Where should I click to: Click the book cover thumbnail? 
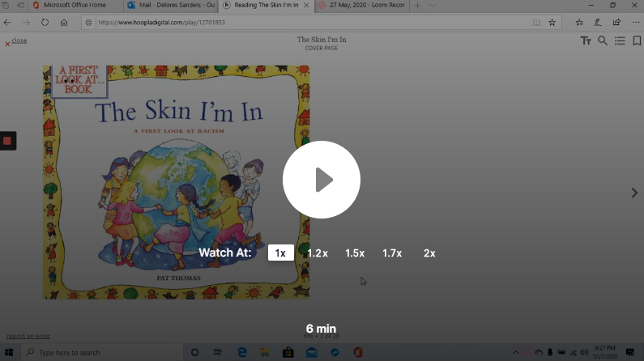(177, 182)
